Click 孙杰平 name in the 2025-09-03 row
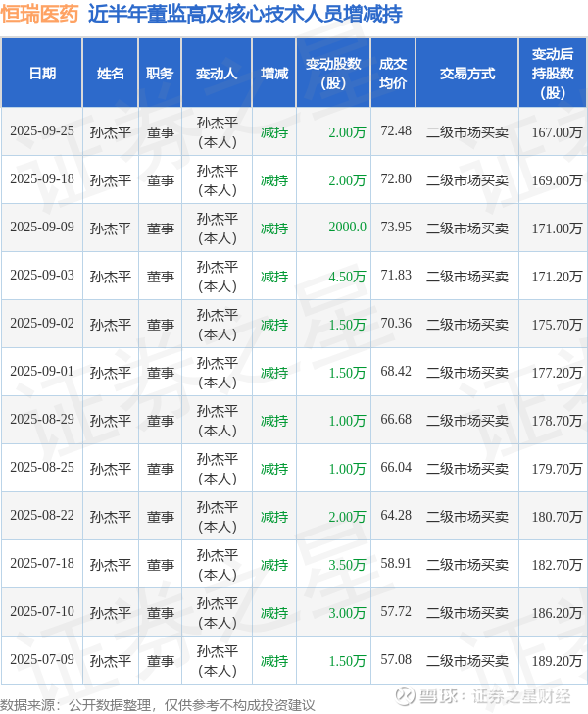Viewport: 588px width, 714px height. (x=110, y=277)
